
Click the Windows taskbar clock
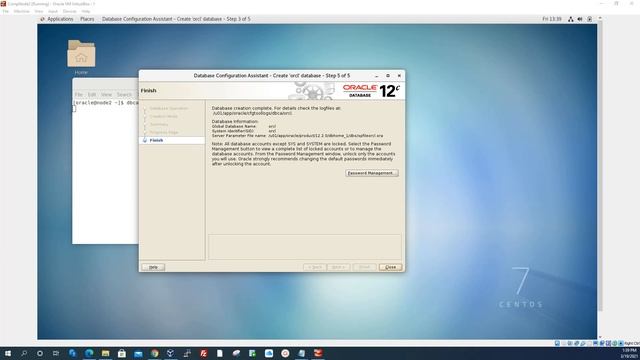click(629, 353)
